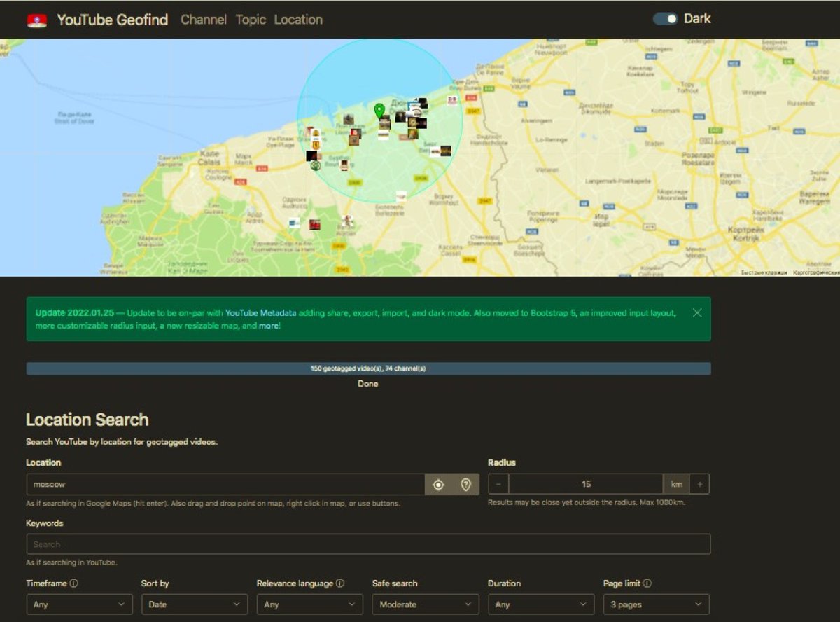Open the Sort by dropdown
The height and width of the screenshot is (622, 840).
click(x=195, y=604)
